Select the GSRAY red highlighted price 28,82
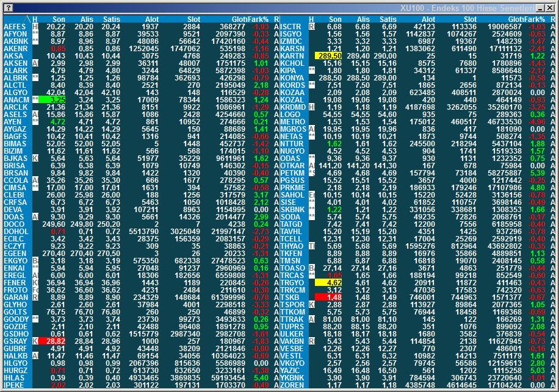The image size is (559, 392). pyautogui.click(x=52, y=341)
